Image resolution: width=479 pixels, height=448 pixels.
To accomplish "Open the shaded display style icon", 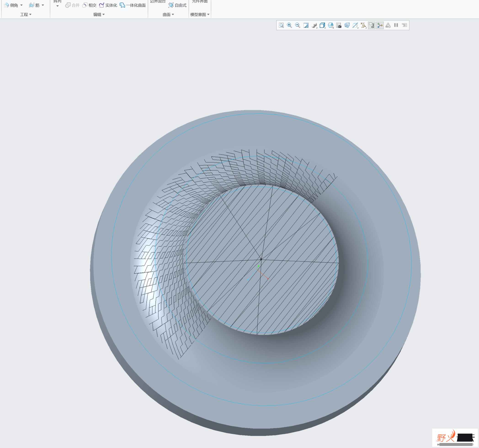I will [314, 25].
